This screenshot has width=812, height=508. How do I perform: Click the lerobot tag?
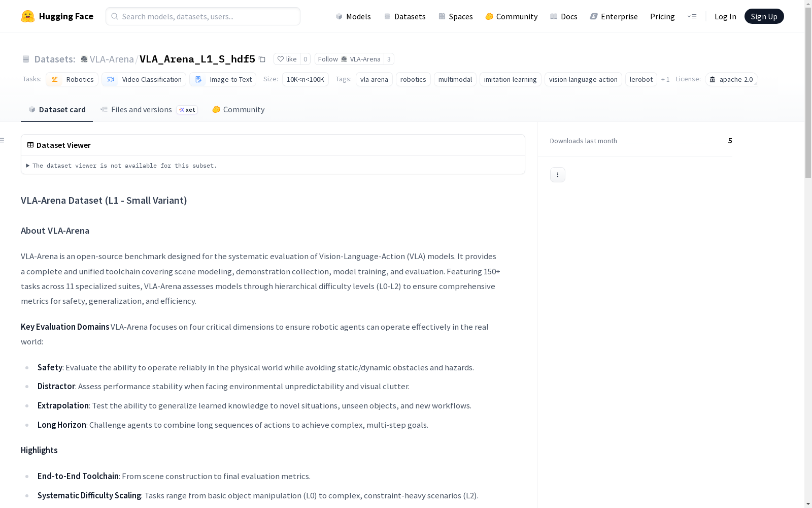(641, 80)
